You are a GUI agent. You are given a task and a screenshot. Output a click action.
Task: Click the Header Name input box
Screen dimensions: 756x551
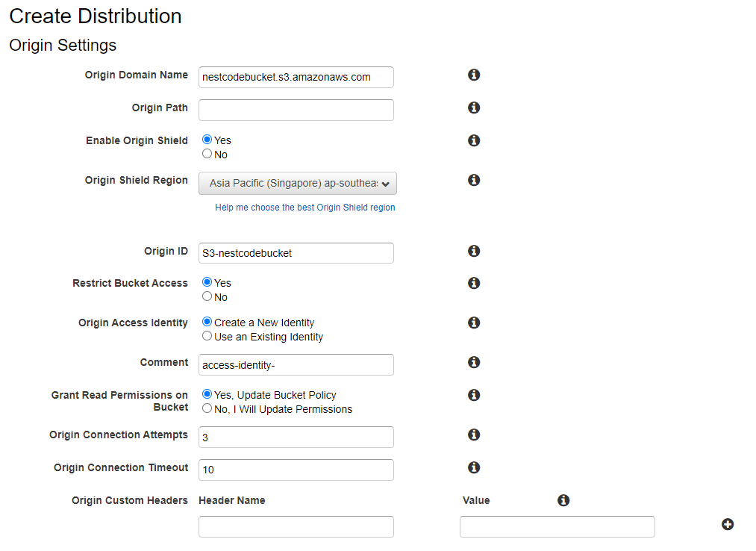coord(296,526)
